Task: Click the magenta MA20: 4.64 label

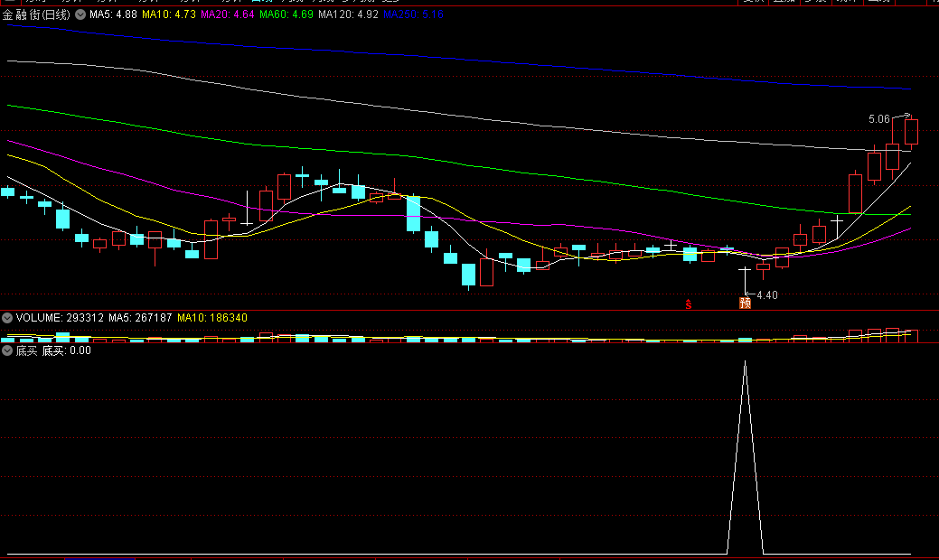Action: [x=228, y=14]
